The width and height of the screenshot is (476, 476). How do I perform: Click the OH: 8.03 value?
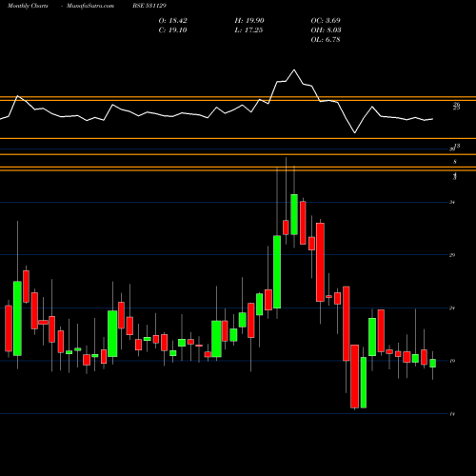pyautogui.click(x=326, y=30)
